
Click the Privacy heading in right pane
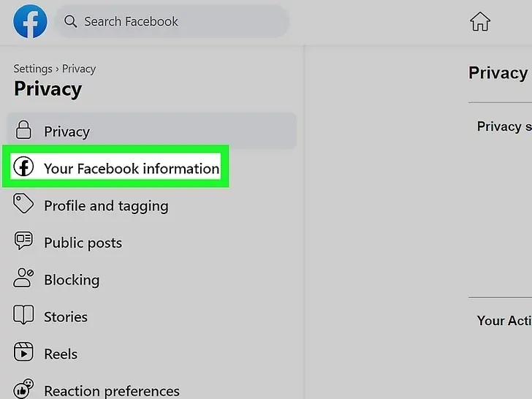(498, 72)
